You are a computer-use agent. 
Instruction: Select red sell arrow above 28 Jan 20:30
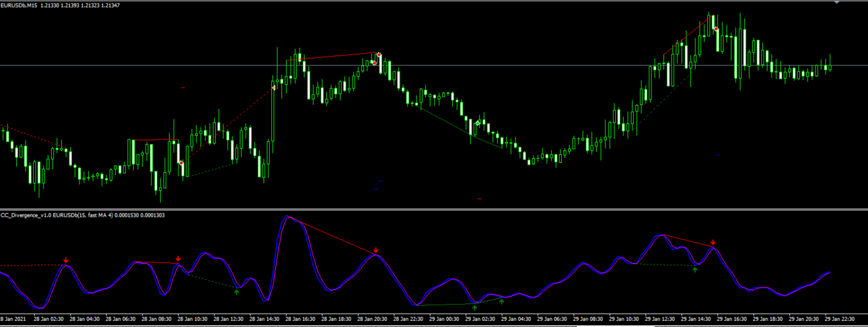pyautogui.click(x=376, y=250)
